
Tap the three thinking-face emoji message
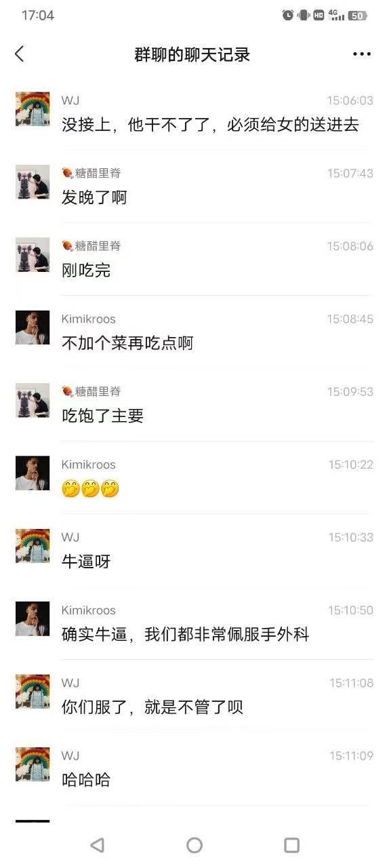(91, 488)
